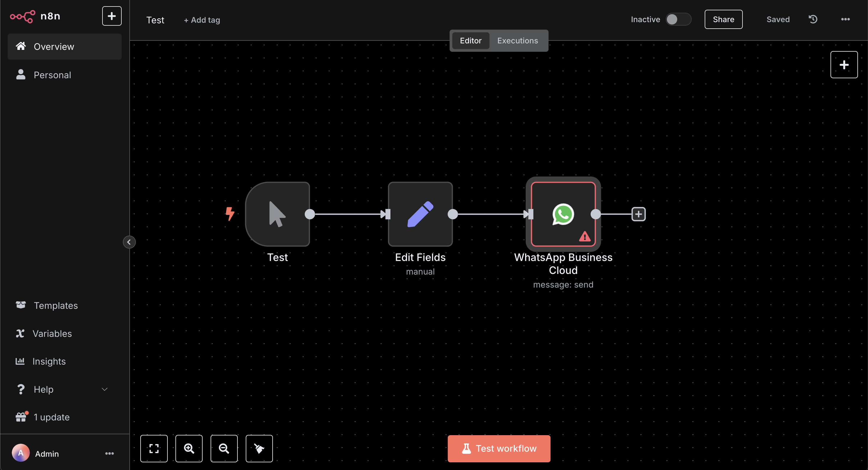Click the workflow name Test in header

tap(155, 20)
